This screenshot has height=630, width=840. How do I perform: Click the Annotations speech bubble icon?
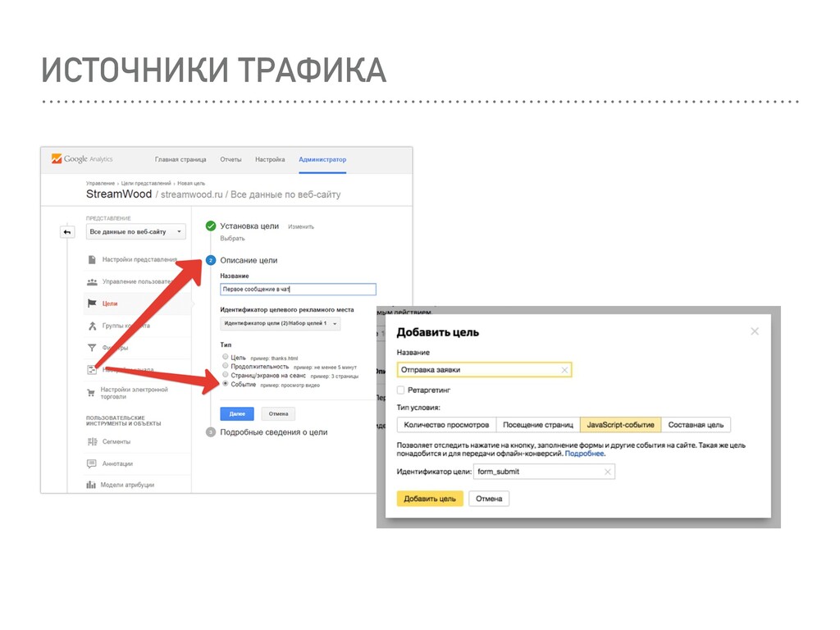pyautogui.click(x=92, y=463)
